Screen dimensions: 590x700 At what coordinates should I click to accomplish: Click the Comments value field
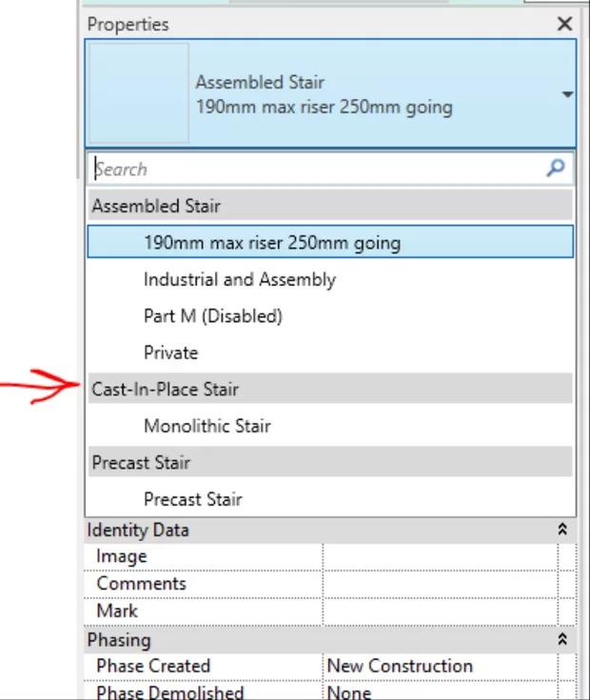click(440, 584)
